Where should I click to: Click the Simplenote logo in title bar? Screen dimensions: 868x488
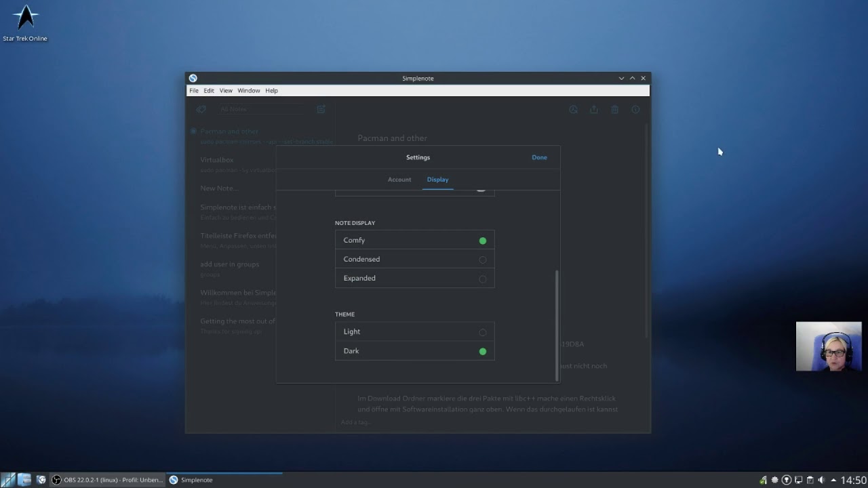pyautogui.click(x=193, y=78)
